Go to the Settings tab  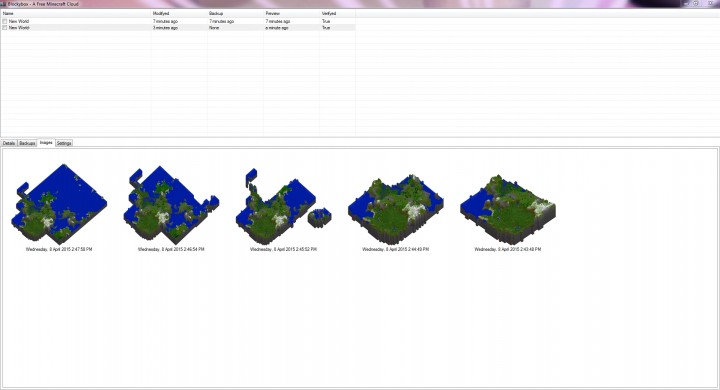(64, 143)
